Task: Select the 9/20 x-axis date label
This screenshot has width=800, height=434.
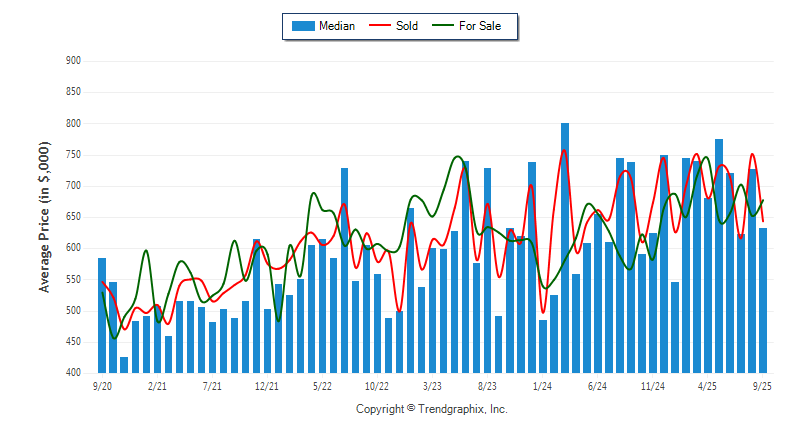Action: (x=102, y=385)
